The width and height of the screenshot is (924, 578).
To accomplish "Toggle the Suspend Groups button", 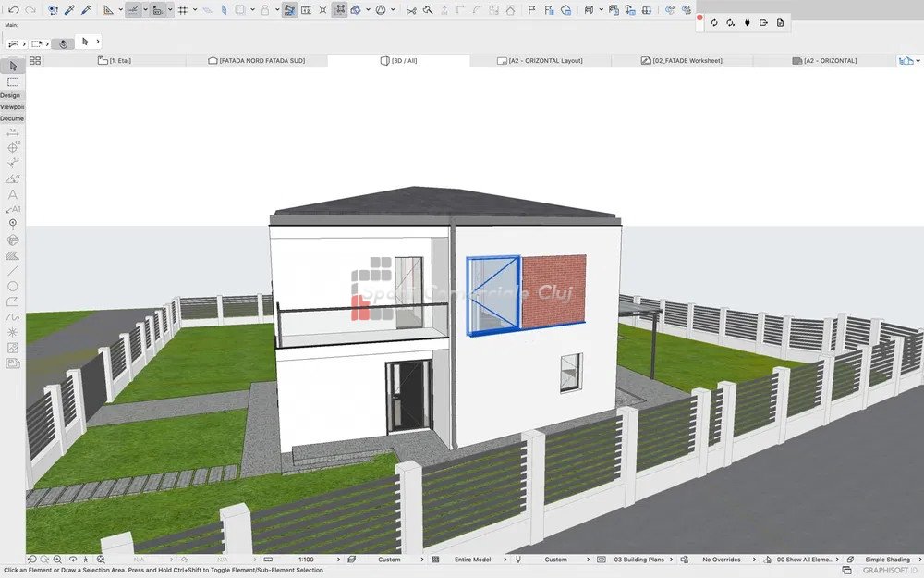I will point(340,10).
